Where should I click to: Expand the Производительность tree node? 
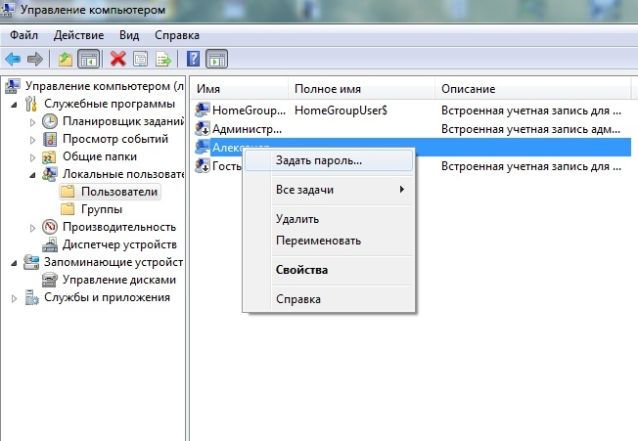[x=33, y=227]
